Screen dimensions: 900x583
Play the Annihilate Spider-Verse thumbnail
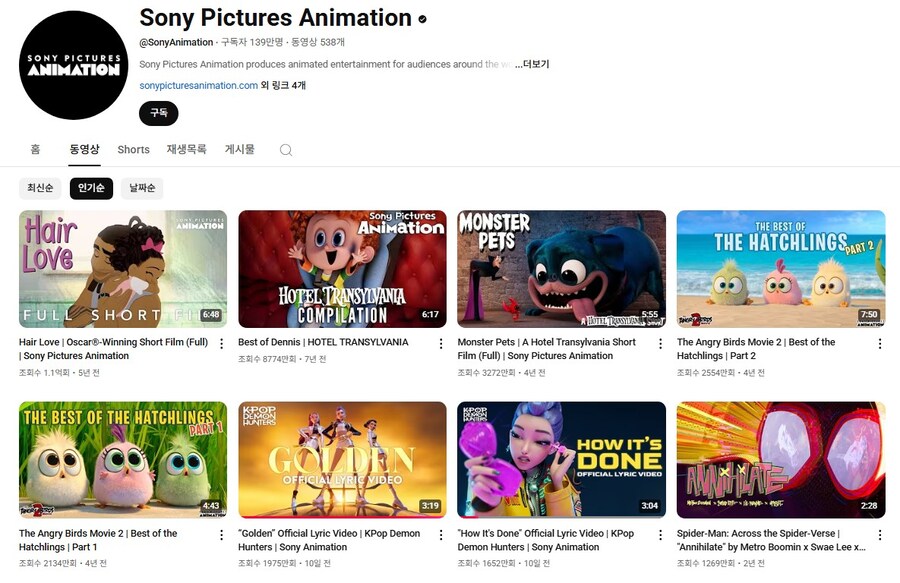(x=781, y=460)
